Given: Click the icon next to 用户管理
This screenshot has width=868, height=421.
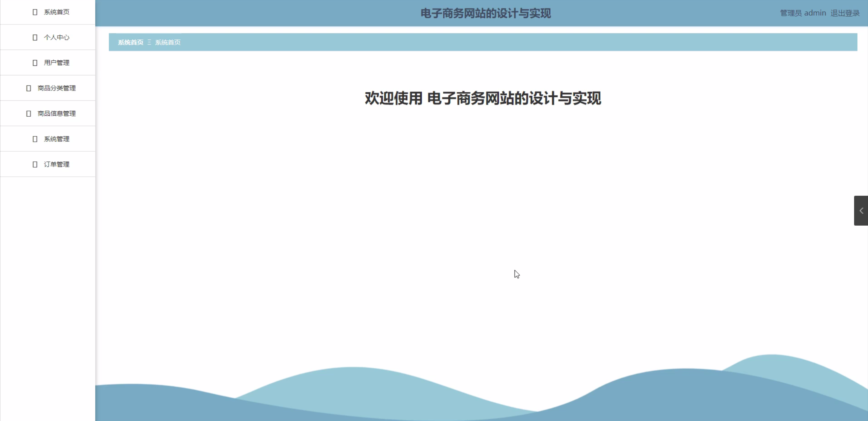Looking at the screenshot, I should click(x=35, y=63).
